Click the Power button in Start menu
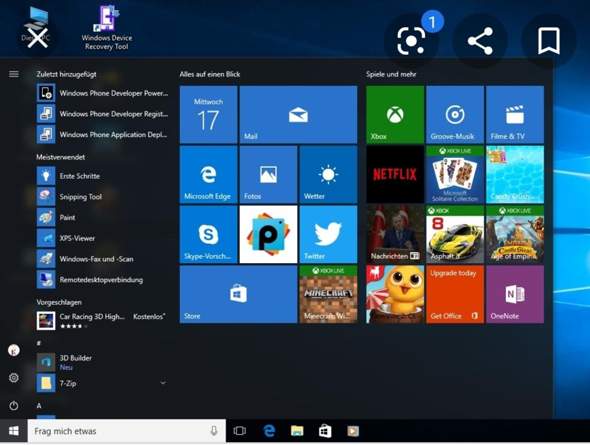Image resolution: width=590 pixels, height=445 pixels. click(14, 406)
